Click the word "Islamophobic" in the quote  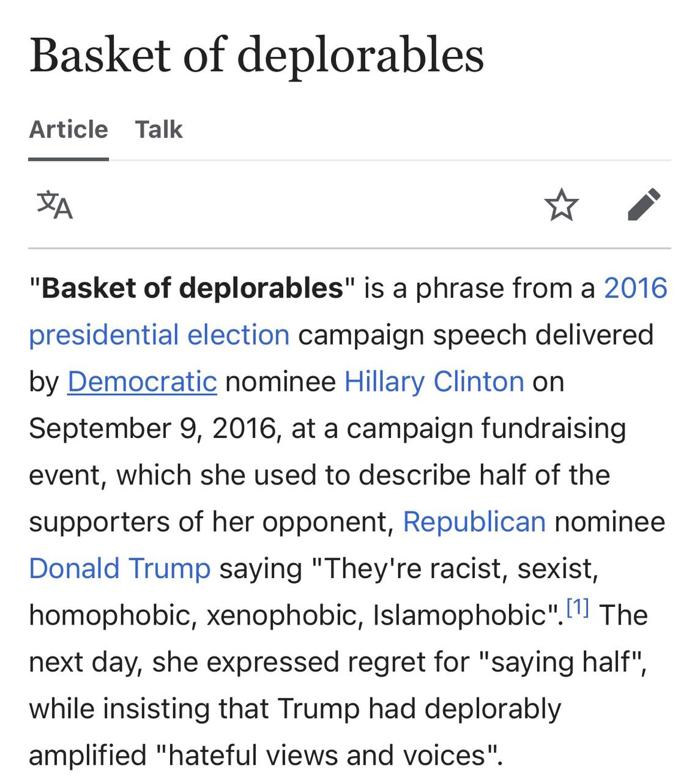(x=459, y=615)
